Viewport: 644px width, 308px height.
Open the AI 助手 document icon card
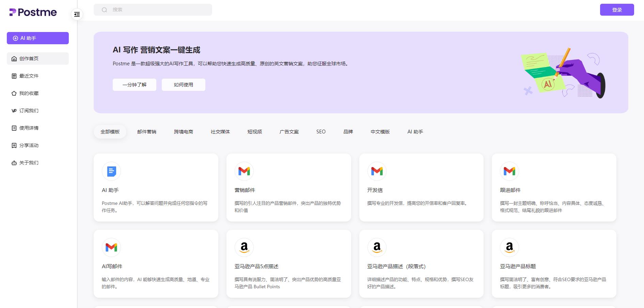coord(111,171)
